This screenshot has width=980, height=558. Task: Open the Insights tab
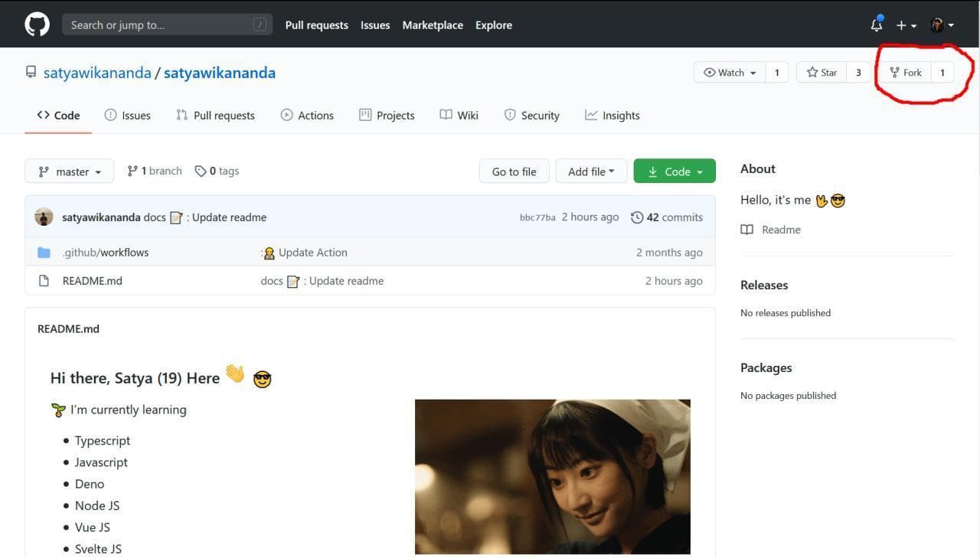coord(612,116)
